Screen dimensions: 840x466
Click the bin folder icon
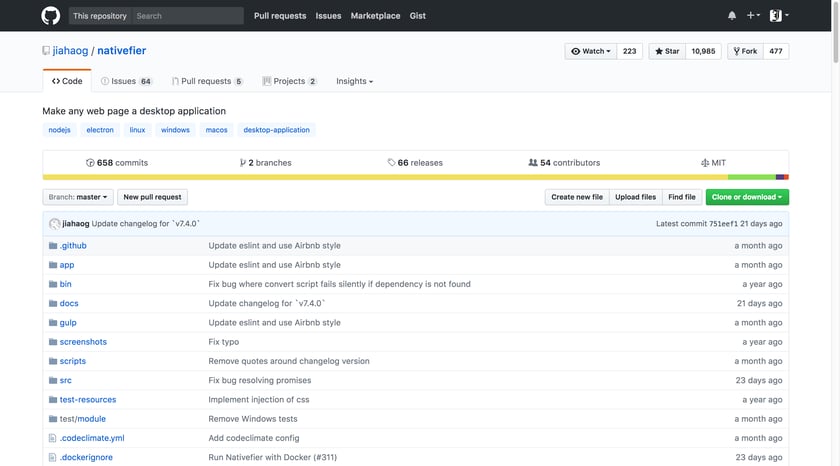(52, 284)
